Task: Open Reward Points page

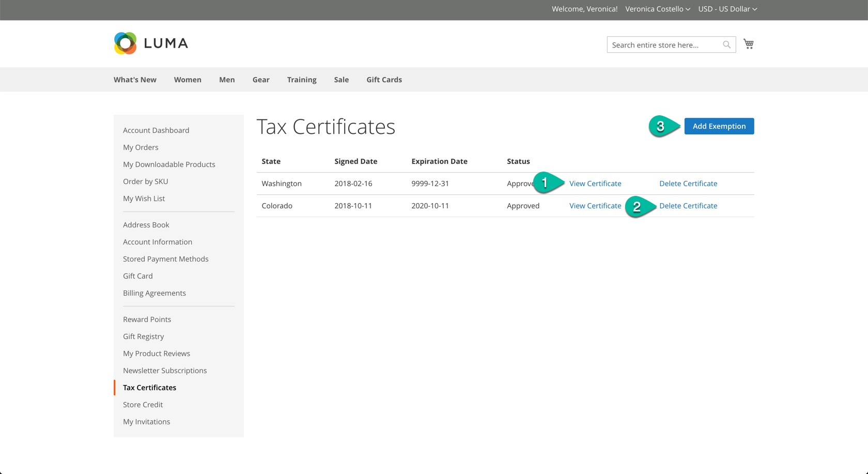Action: click(147, 319)
